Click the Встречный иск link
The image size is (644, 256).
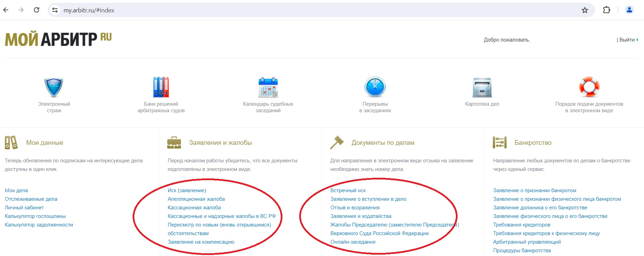(x=348, y=190)
